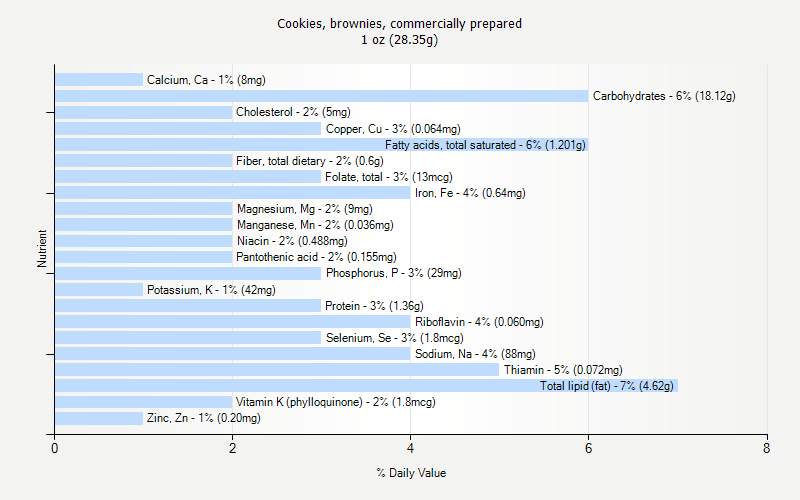
Task: Click Phosphorus, P - 3% (29mg) label
Action: pyautogui.click(x=394, y=273)
